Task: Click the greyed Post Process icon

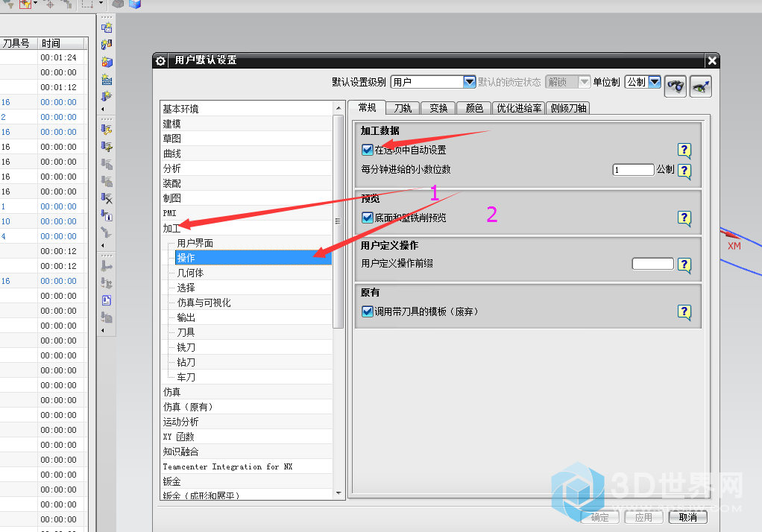Action: 107,317
